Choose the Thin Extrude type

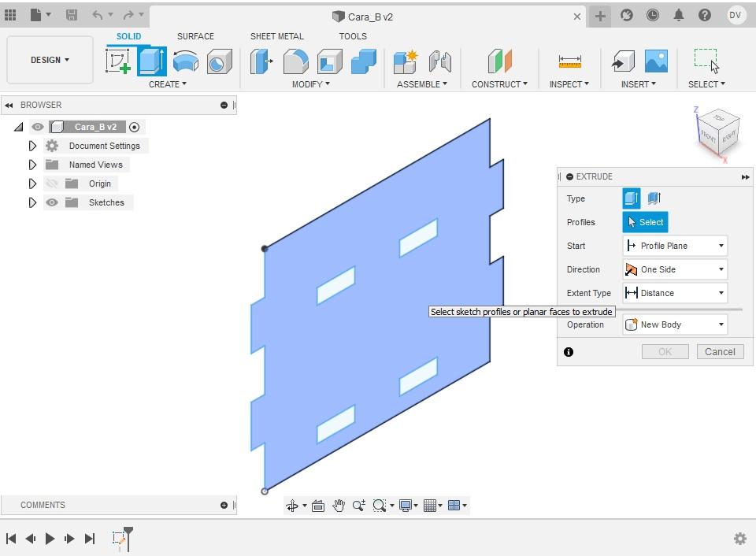coord(654,198)
